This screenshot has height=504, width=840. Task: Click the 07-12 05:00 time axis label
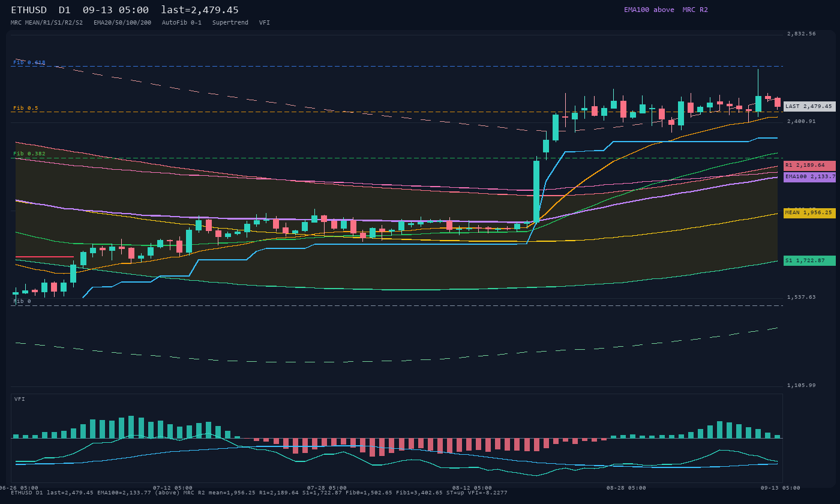click(173, 488)
